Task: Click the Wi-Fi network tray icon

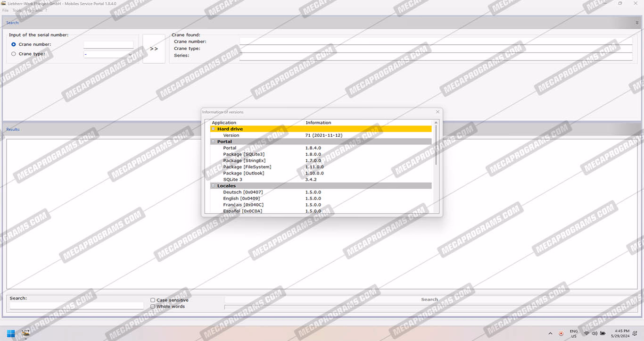Action: click(586, 333)
